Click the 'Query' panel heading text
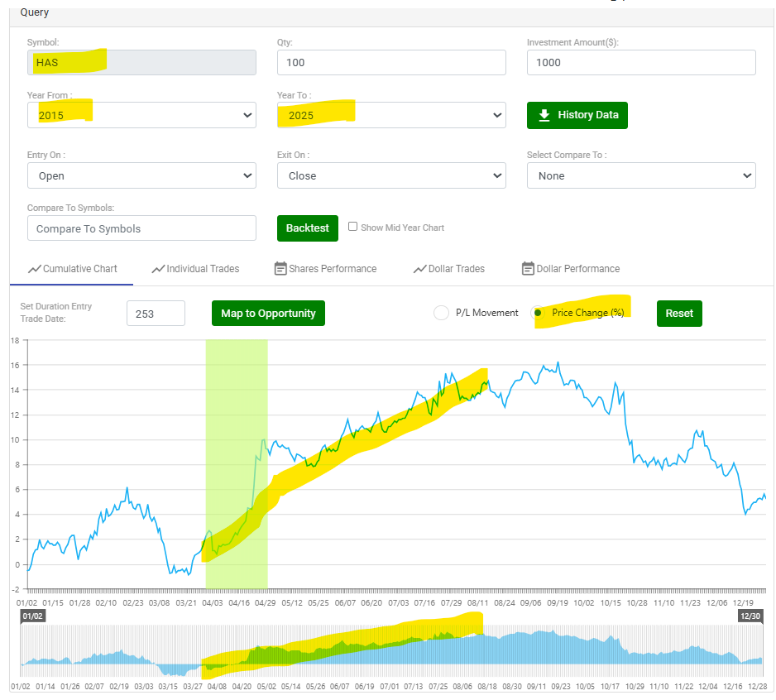Screen dimensions: 776x700 (x=35, y=12)
